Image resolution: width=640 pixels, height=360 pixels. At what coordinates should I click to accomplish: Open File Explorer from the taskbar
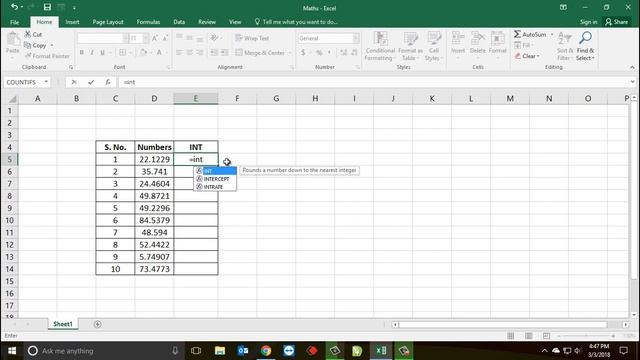point(220,351)
